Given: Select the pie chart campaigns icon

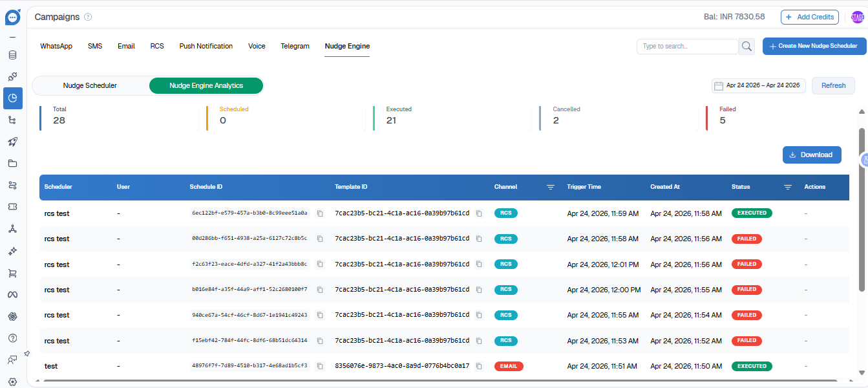Looking at the screenshot, I should coord(12,98).
